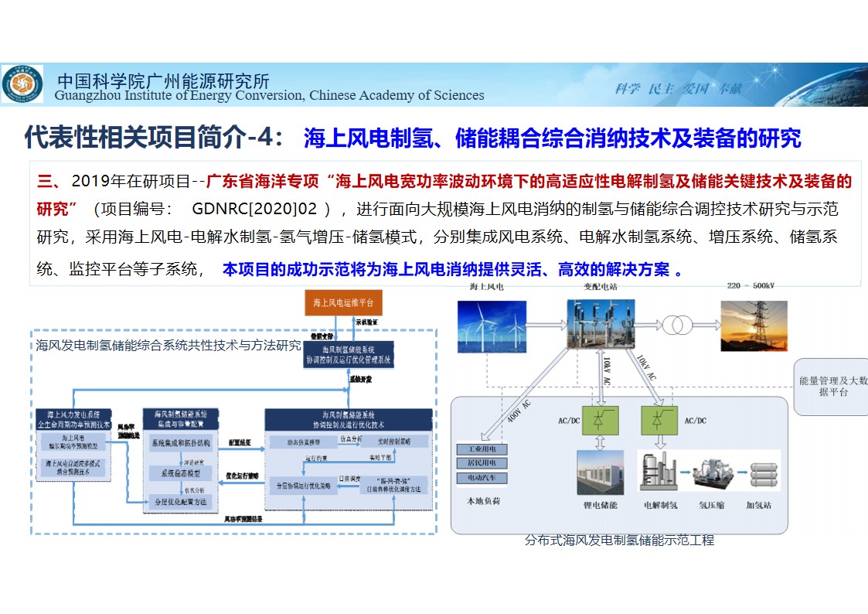Click the 分层优化配置方法 flowchart block
The image size is (868, 614).
(181, 501)
